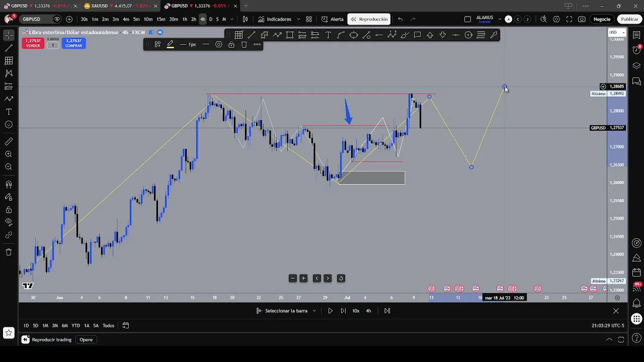This screenshot has width=644, height=362.
Task: Undo the last action
Action: click(400, 19)
